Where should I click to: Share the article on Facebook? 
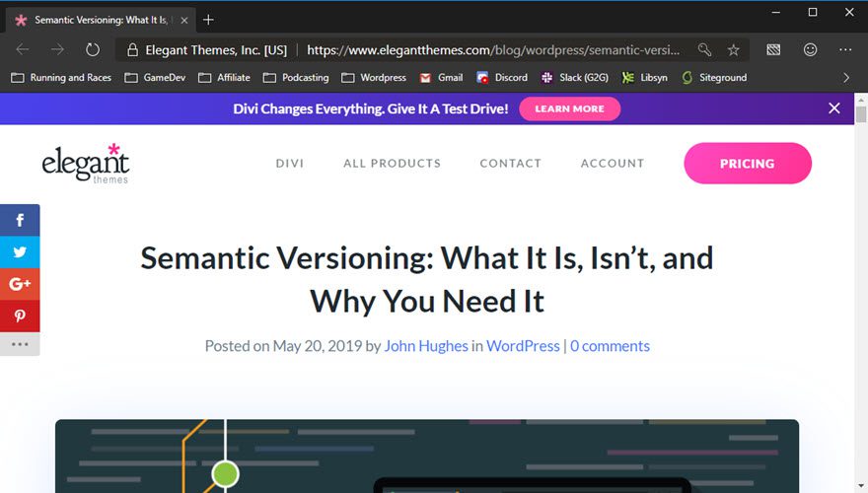coord(20,220)
